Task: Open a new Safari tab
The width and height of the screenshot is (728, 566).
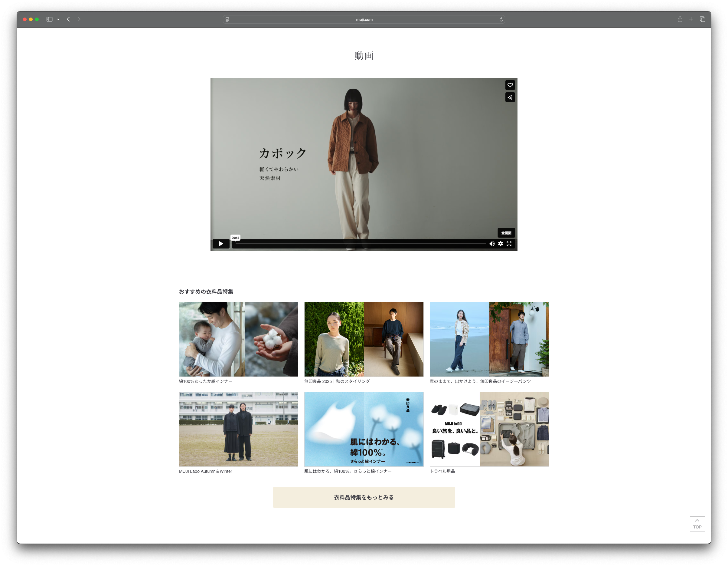Action: pos(691,19)
